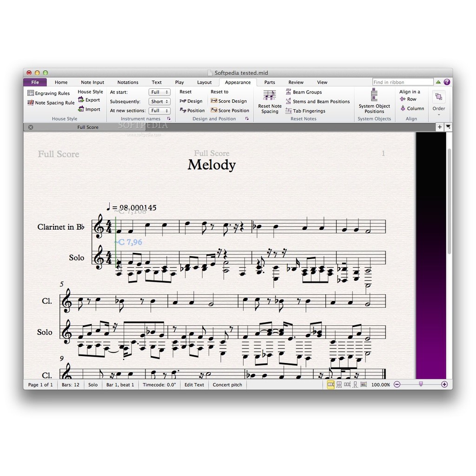Open the File tab
Screen dimensions: 476x476
pyautogui.click(x=35, y=82)
